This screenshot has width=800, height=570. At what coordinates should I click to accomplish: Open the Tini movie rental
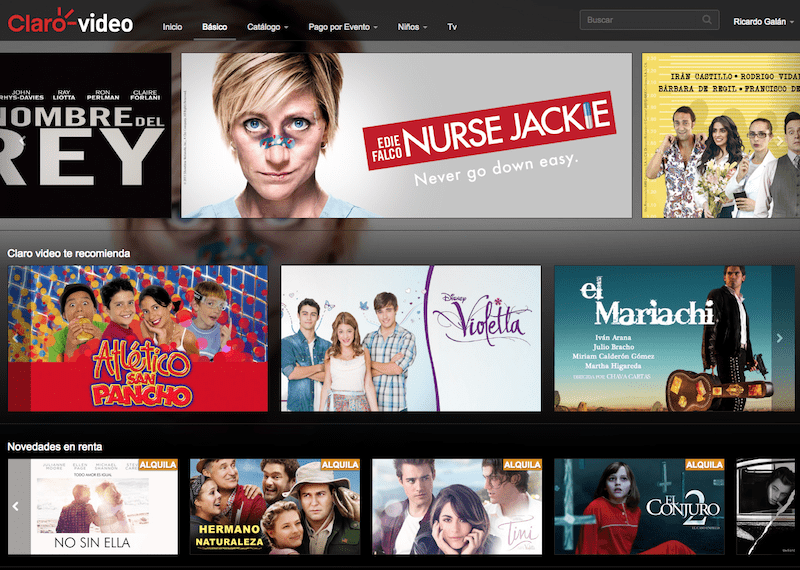457,506
